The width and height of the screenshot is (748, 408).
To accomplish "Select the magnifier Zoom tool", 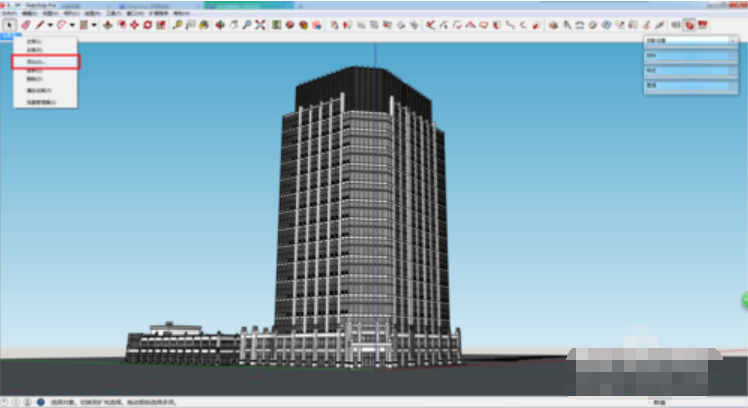I will (247, 25).
